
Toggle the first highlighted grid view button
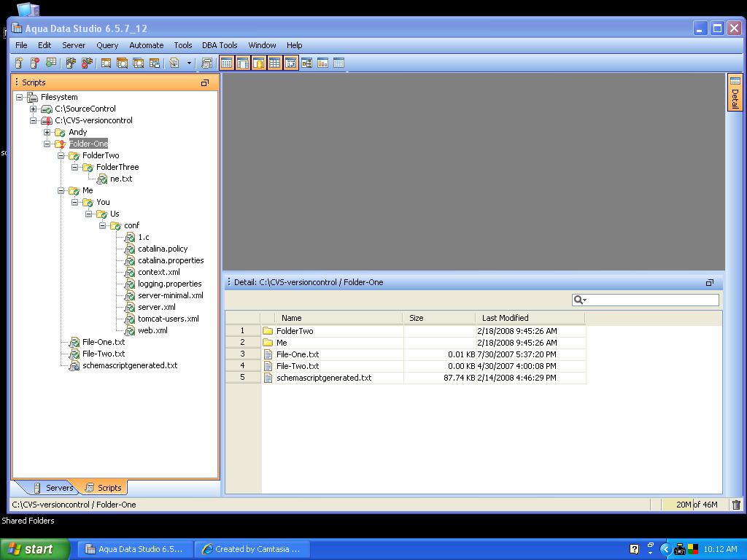tap(227, 63)
